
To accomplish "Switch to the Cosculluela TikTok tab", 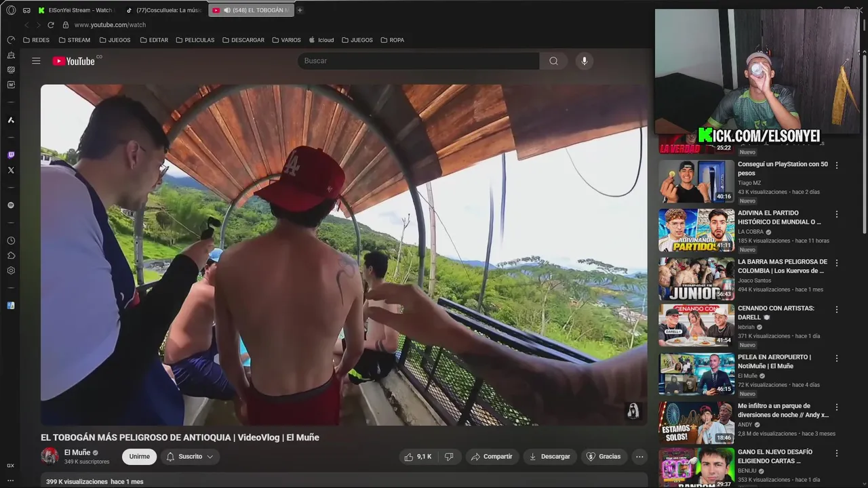I will [163, 10].
